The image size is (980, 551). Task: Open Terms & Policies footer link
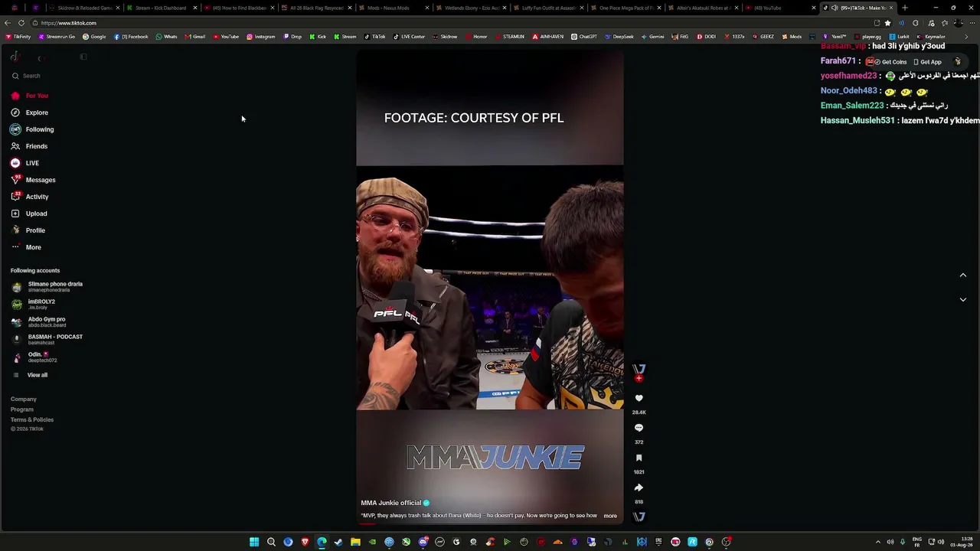pyautogui.click(x=32, y=419)
